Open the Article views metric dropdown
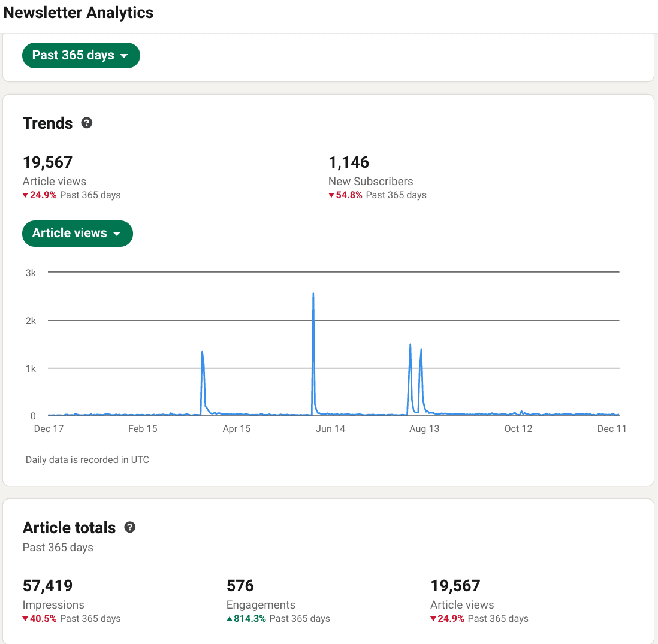658x644 pixels. tap(78, 233)
